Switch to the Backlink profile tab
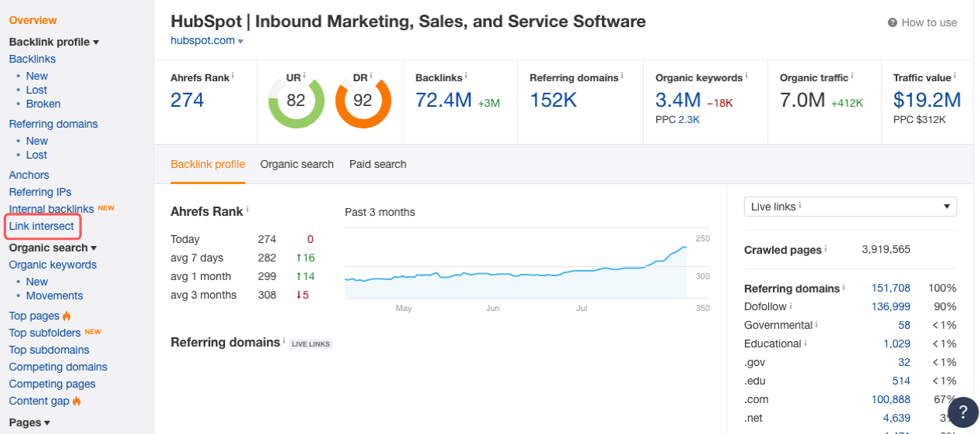 tap(208, 164)
